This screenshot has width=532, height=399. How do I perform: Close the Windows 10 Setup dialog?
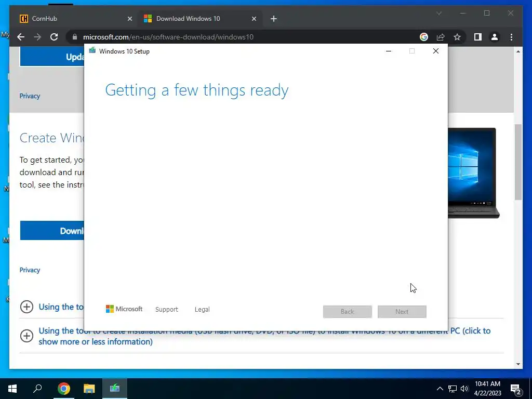436,51
